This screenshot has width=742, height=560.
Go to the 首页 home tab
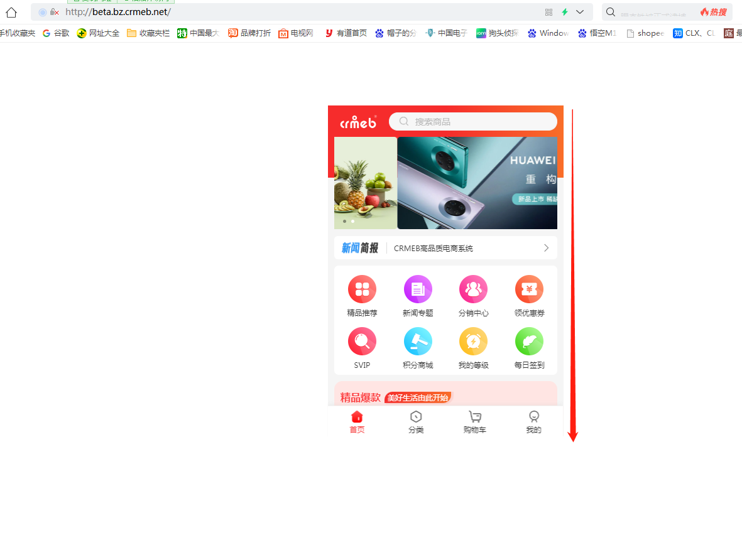coord(357,422)
